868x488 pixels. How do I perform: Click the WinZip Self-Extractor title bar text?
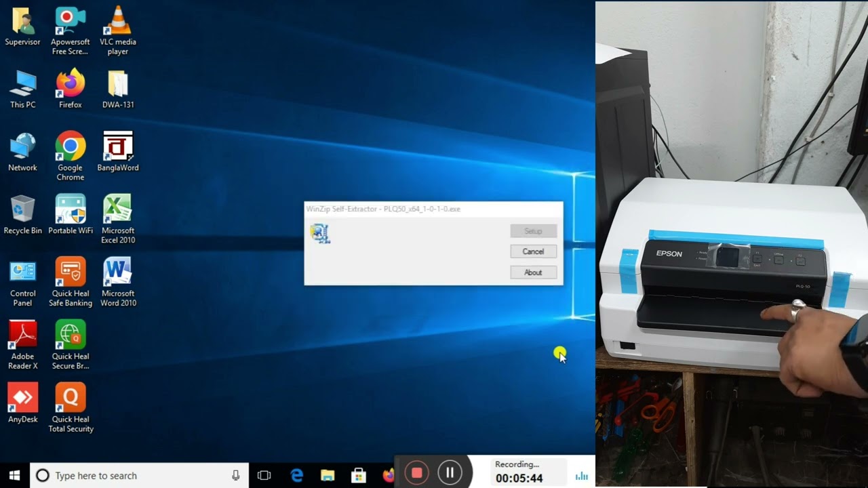[x=383, y=209]
